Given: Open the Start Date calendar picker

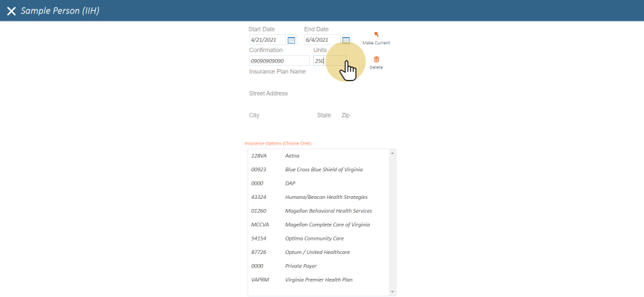Looking at the screenshot, I should (291, 40).
